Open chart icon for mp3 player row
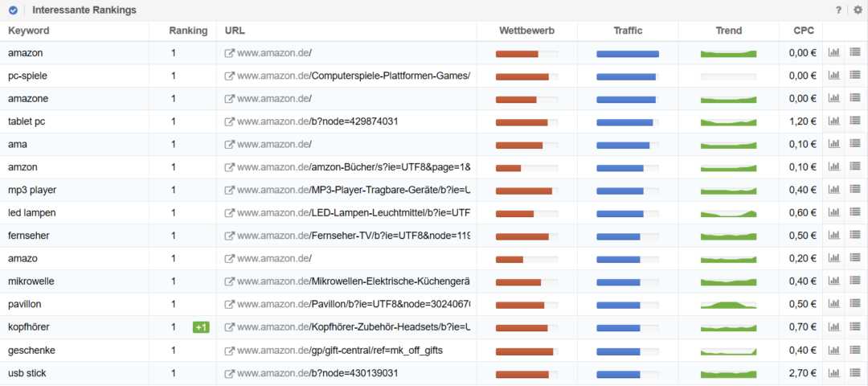Image resolution: width=868 pixels, height=386 pixels. (833, 190)
